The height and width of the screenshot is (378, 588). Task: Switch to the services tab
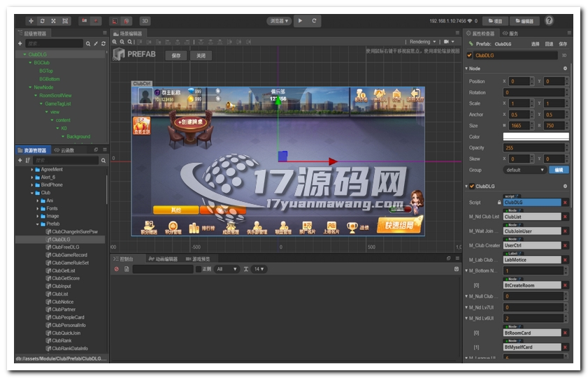pos(510,34)
